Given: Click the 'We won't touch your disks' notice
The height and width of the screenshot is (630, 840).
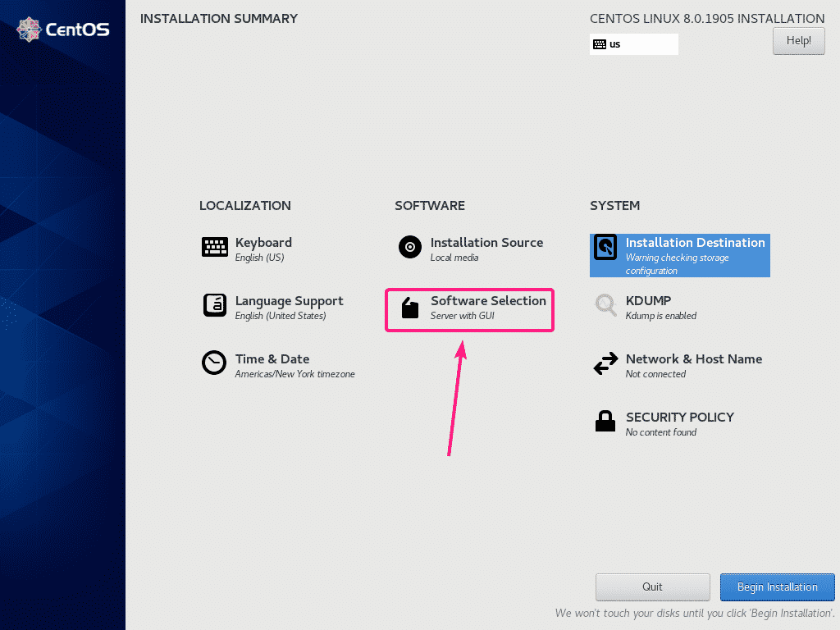Looking at the screenshot, I should pyautogui.click(x=695, y=613).
